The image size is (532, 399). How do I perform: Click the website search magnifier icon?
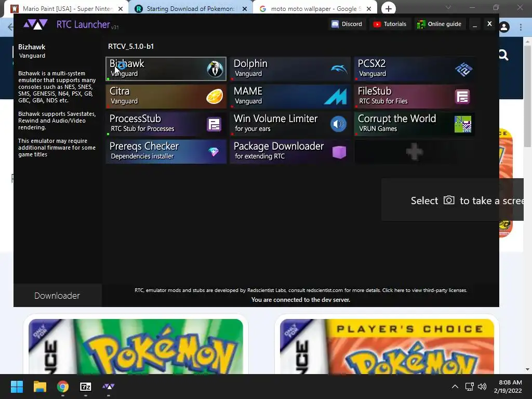tap(503, 55)
